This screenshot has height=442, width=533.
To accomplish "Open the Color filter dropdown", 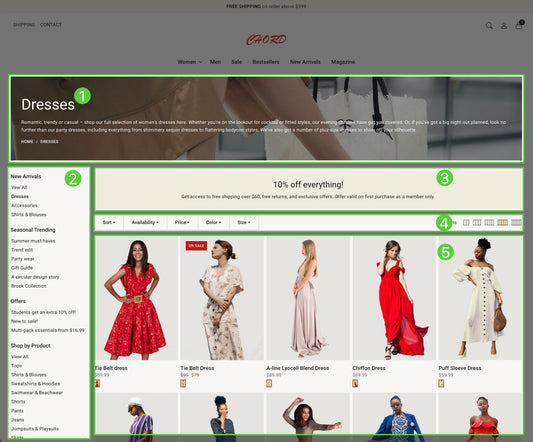I will point(213,222).
